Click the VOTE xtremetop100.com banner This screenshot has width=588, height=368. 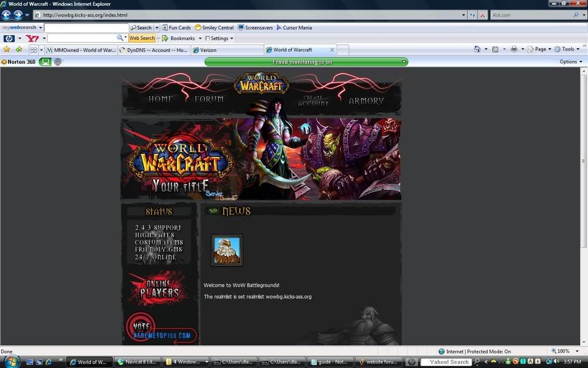point(161,327)
